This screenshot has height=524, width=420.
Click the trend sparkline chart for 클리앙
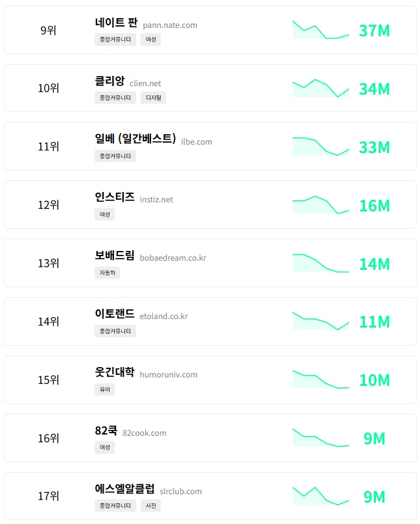(x=320, y=88)
